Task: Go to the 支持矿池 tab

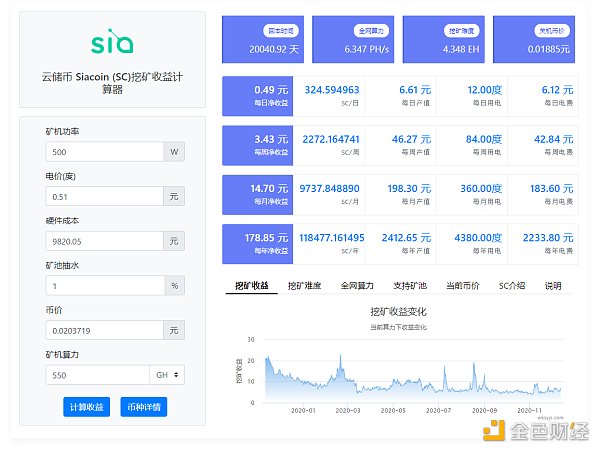Action: [410, 286]
